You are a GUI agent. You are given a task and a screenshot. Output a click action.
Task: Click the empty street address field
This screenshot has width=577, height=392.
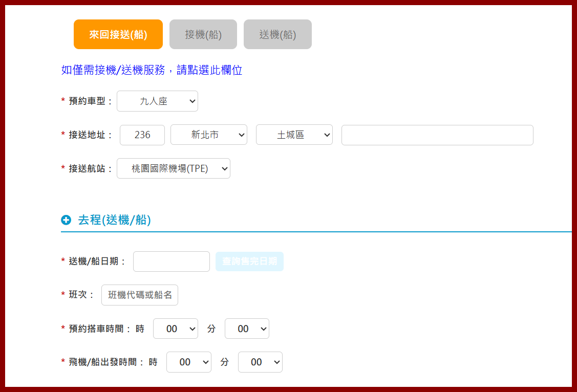[x=437, y=135]
